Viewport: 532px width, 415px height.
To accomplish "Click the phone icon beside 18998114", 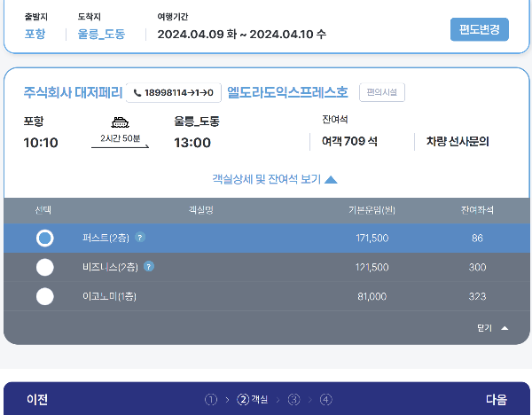I will click(x=137, y=92).
